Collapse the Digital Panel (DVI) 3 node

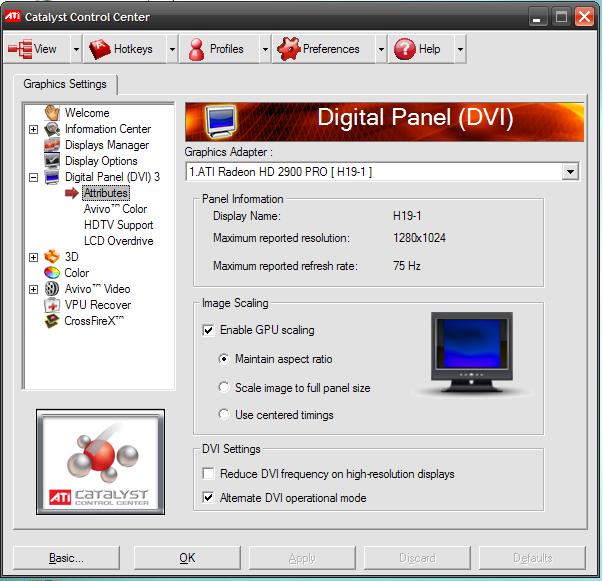pyautogui.click(x=34, y=177)
